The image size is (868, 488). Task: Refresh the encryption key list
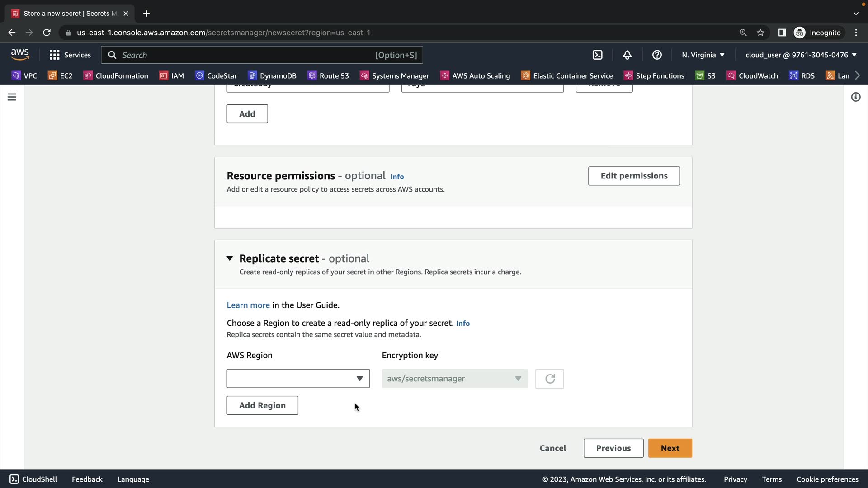click(x=549, y=379)
